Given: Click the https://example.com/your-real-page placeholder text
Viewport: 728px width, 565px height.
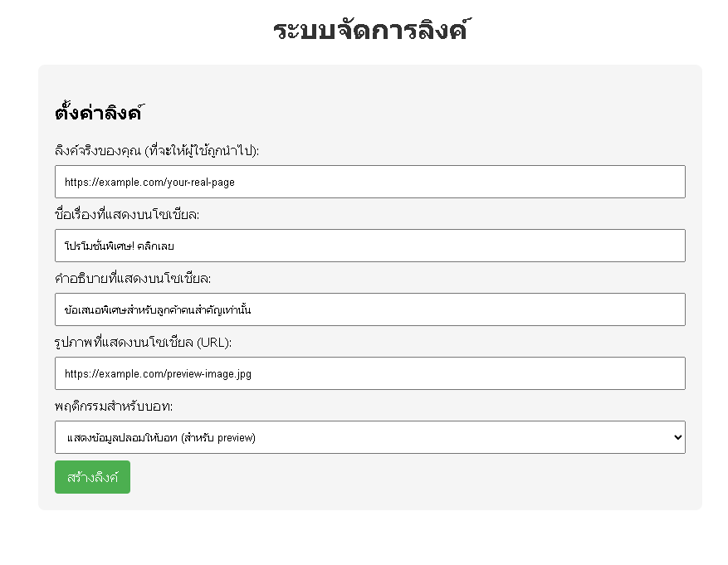Looking at the screenshot, I should click(149, 183).
